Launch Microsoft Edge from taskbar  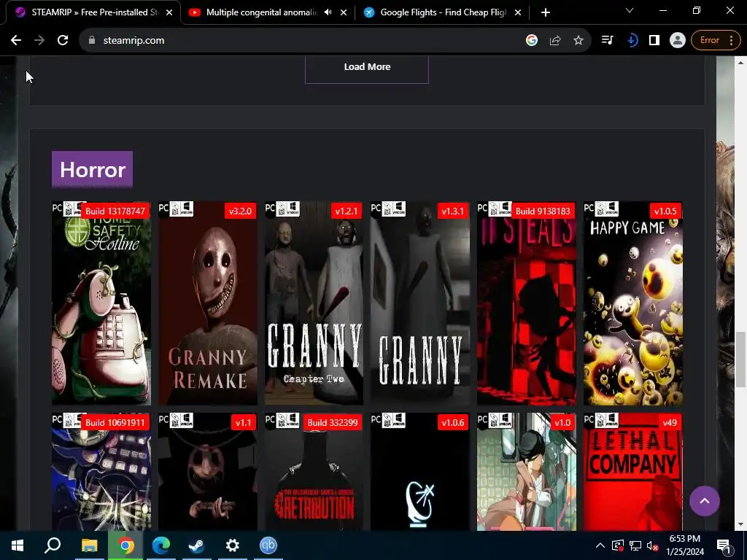[161, 545]
